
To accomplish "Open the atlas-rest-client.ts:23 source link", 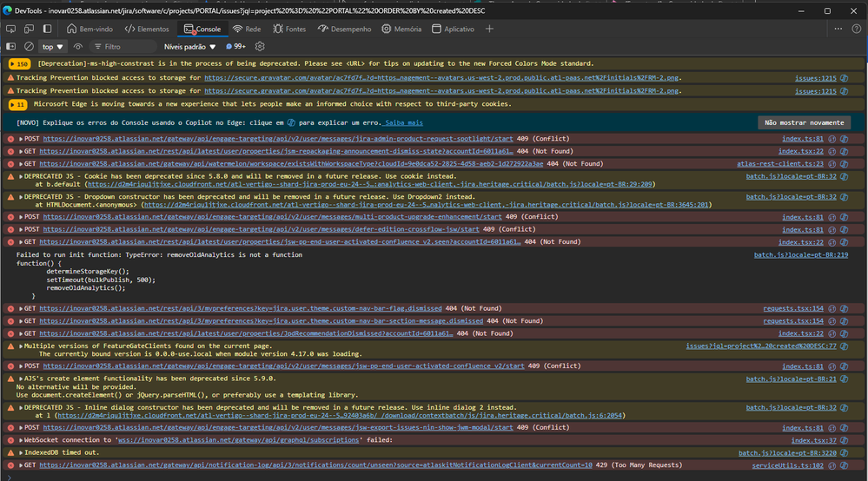I will click(780, 163).
